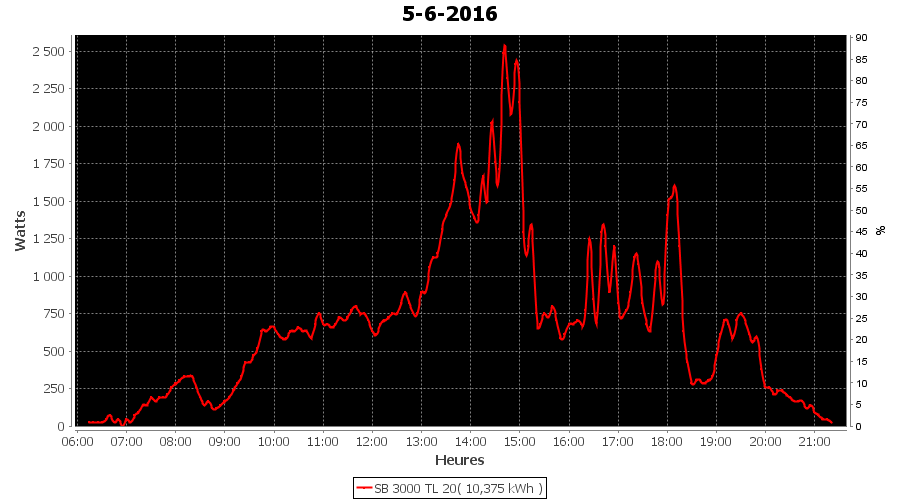This screenshot has height=500, width=900.
Task: Click the 18:00 time tick label
Action: point(666,441)
